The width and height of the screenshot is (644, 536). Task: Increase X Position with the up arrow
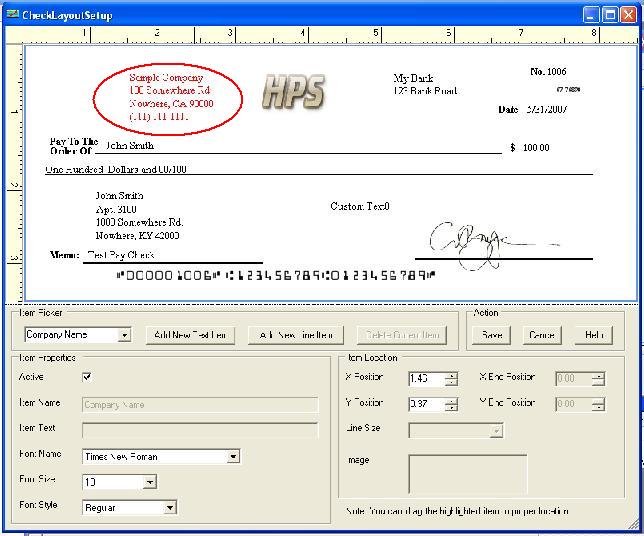pyautogui.click(x=451, y=375)
